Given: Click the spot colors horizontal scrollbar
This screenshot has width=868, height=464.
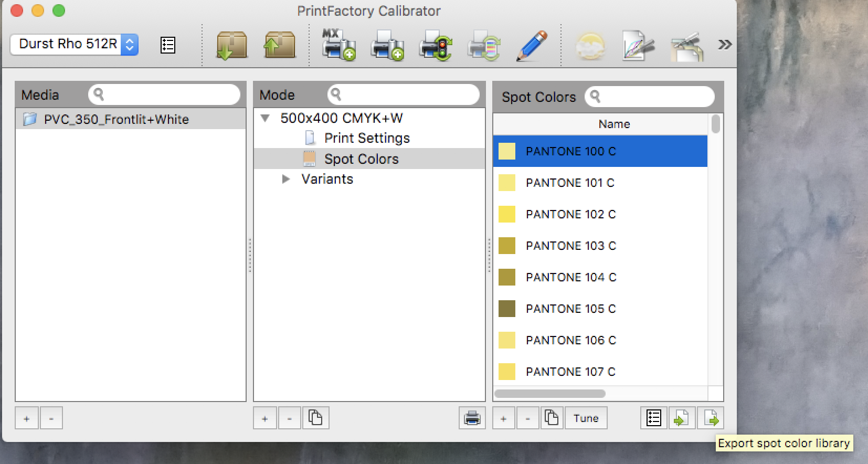Looking at the screenshot, I should coord(550,394).
